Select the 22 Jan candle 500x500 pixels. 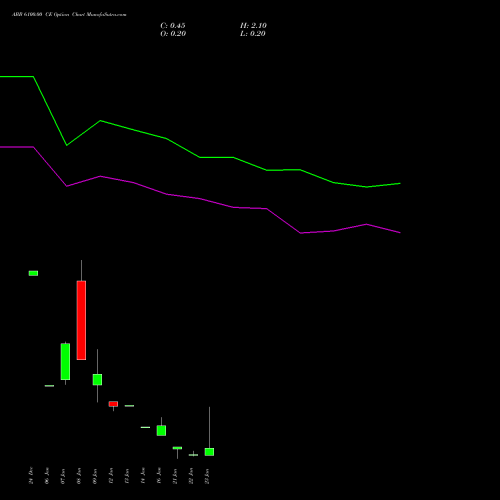tap(193, 455)
